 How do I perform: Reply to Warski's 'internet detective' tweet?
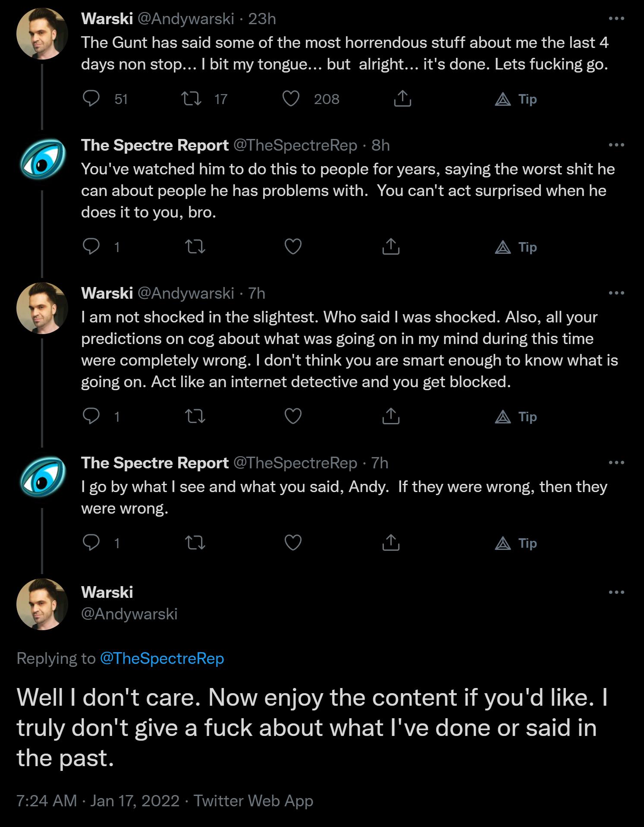tap(91, 417)
